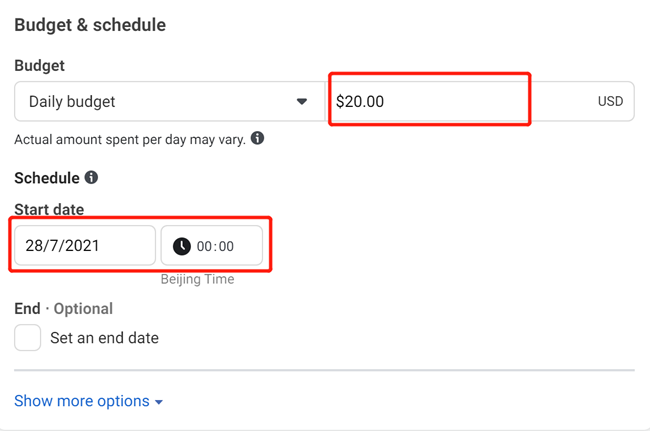The width and height of the screenshot is (650, 431).
Task: Click the Budget & schedule heading
Action: (90, 24)
